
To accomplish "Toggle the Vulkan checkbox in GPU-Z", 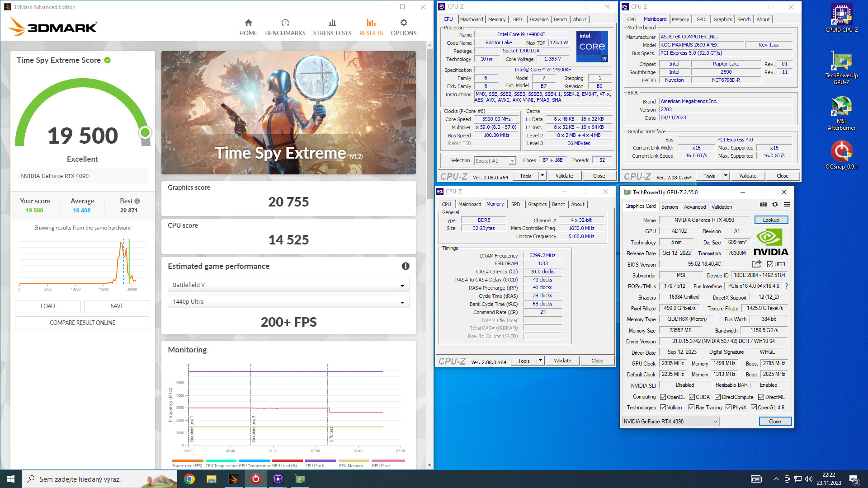I will pos(663,408).
